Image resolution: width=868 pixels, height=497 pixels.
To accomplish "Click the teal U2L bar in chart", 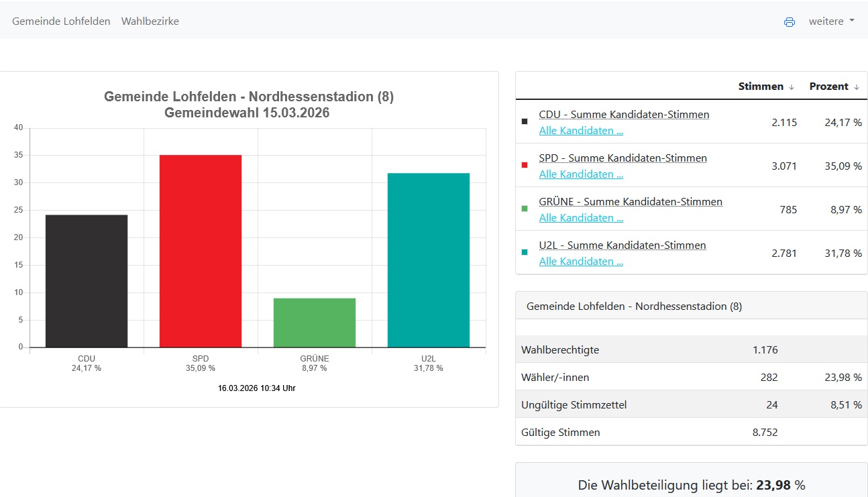I will [x=428, y=260].
